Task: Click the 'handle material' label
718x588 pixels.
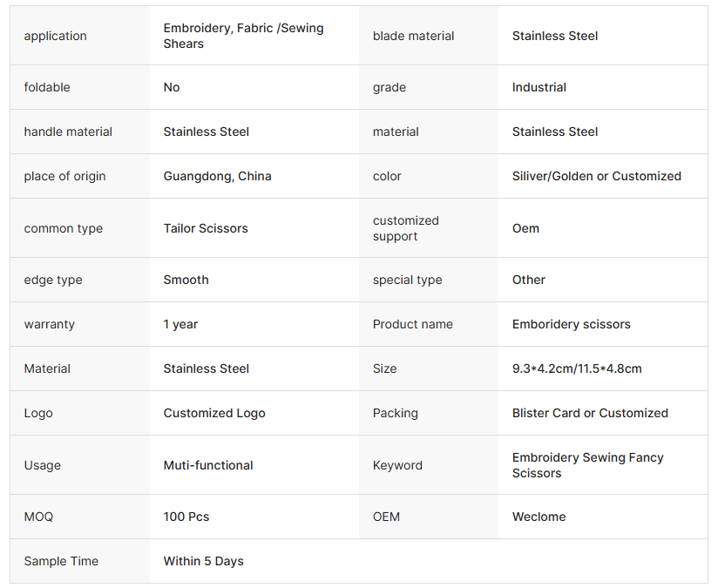Action: pos(68,132)
